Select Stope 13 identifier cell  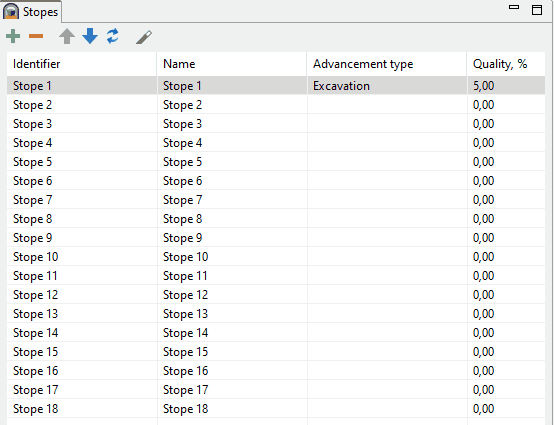click(x=82, y=314)
